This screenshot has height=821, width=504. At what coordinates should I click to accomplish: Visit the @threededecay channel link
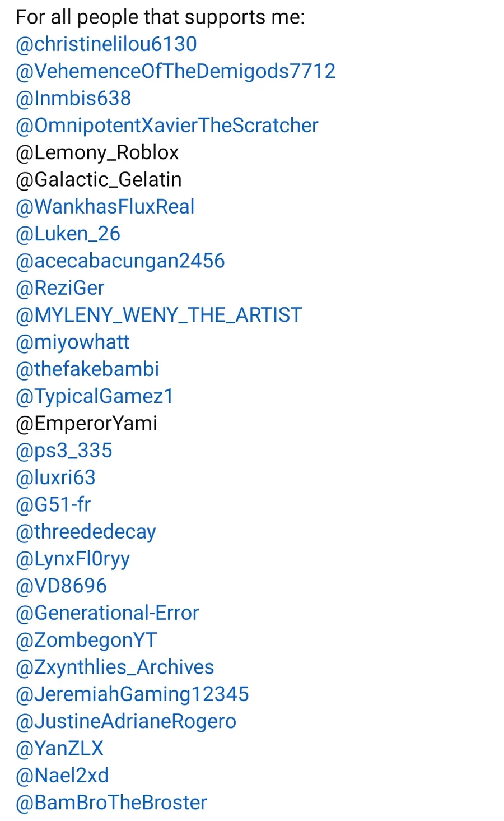click(x=86, y=532)
